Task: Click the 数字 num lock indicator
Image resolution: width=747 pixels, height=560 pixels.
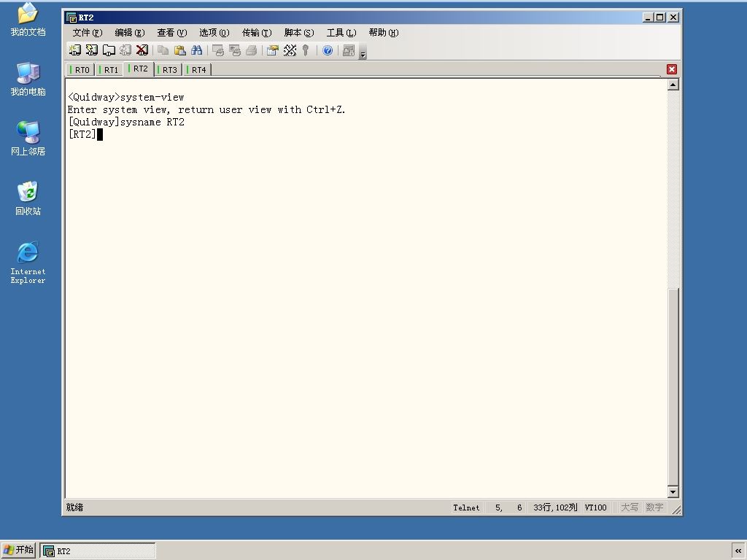Action: tap(654, 507)
